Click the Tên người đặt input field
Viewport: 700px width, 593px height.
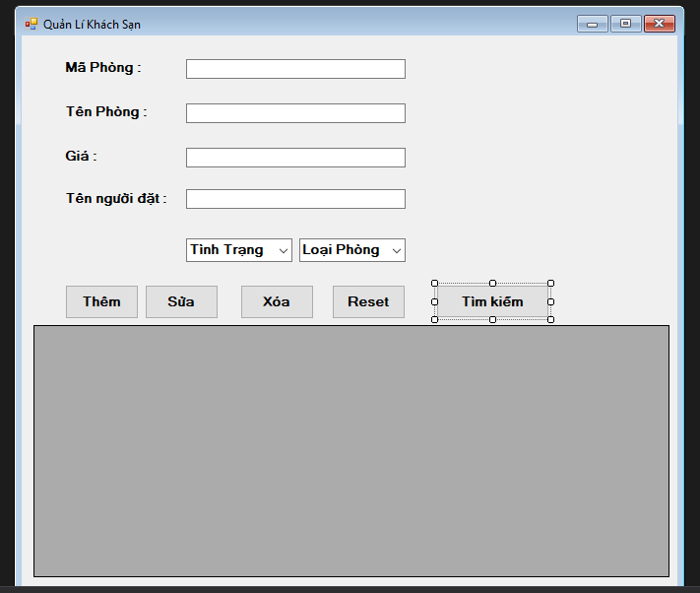(295, 199)
